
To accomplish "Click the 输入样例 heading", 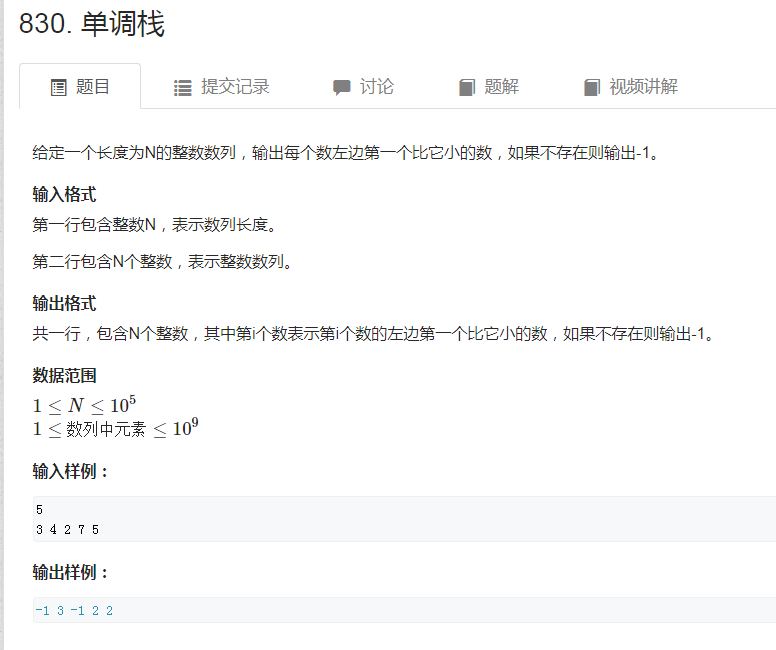I will tap(70, 471).
